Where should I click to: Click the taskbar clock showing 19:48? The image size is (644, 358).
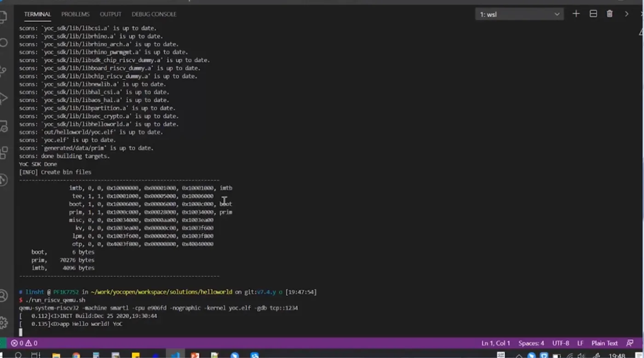[617, 355]
